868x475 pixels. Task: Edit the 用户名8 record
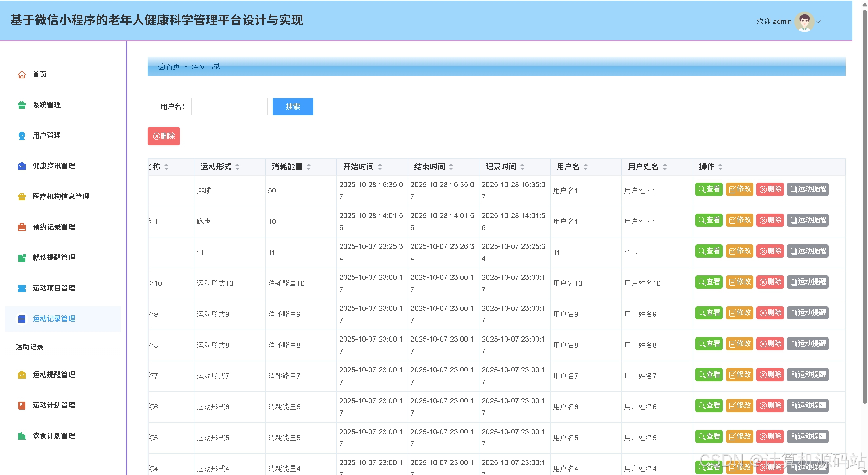739,344
